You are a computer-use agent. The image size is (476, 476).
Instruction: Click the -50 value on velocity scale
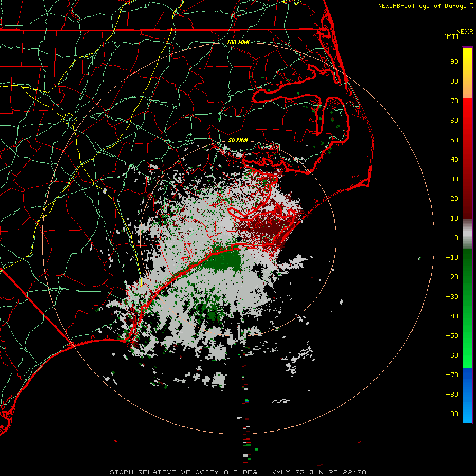tap(452, 335)
